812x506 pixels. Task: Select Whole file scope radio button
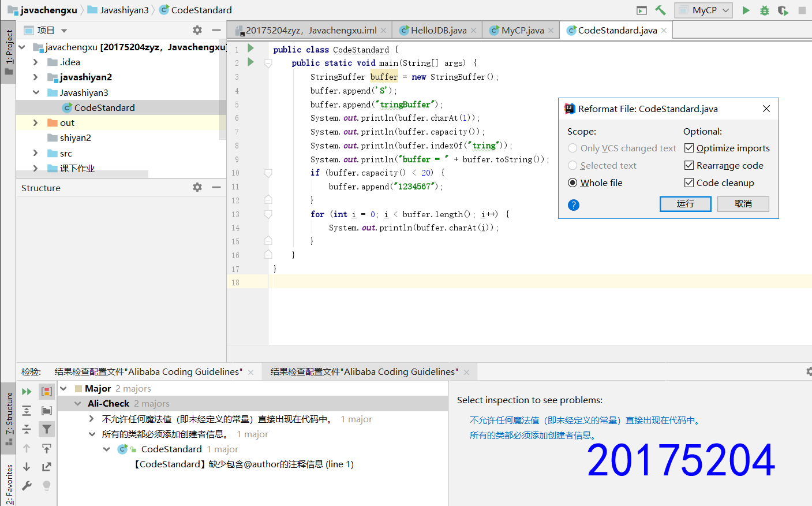[572, 183]
